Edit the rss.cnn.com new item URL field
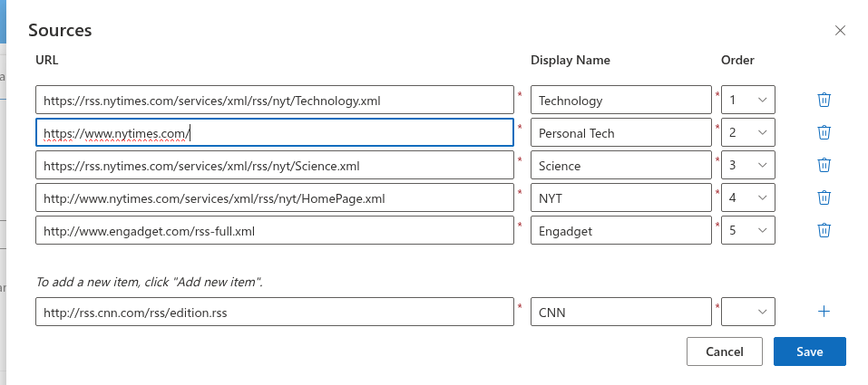The height and width of the screenshot is (385, 868). (275, 312)
